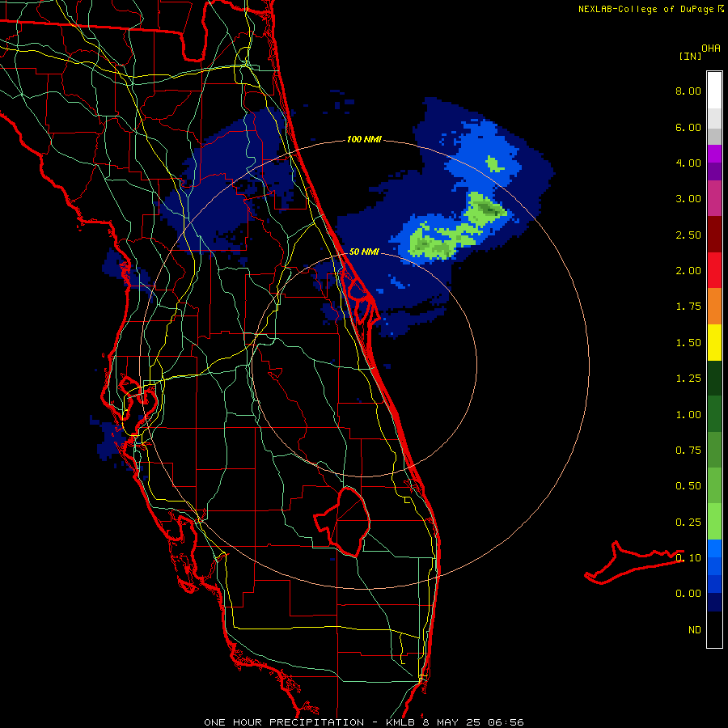Click the 0.75 legend value

click(x=688, y=451)
